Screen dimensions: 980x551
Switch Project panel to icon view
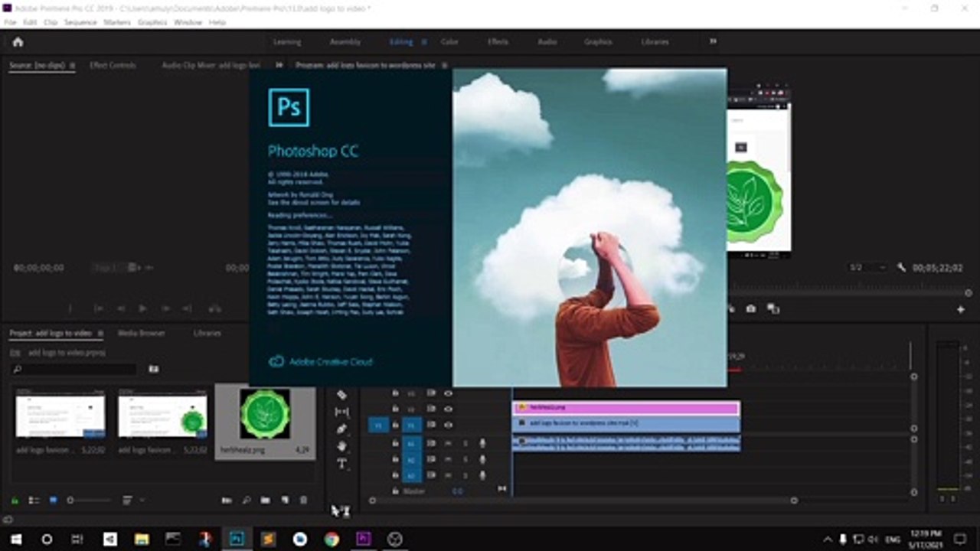point(53,500)
